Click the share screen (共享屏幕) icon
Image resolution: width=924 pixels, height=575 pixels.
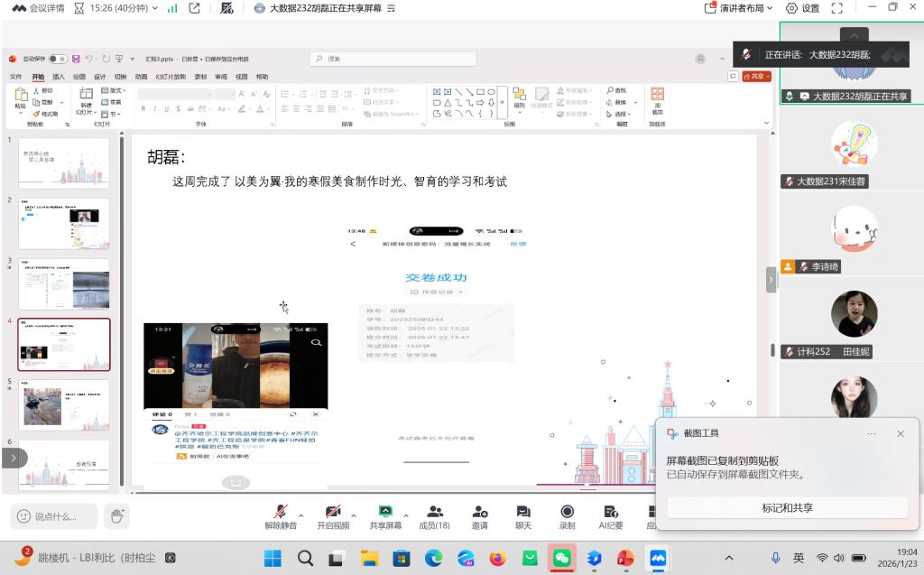385,513
